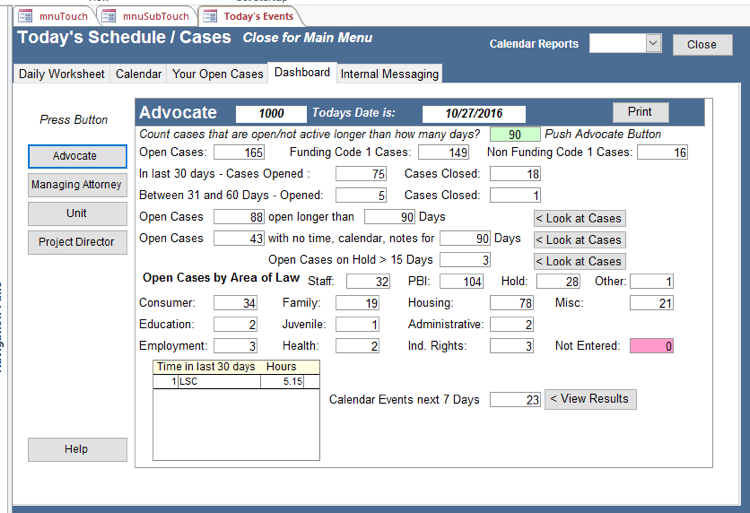Viewport: 750px width, 513px height.
Task: Look at cases open longer than 90 days
Action: click(x=578, y=218)
